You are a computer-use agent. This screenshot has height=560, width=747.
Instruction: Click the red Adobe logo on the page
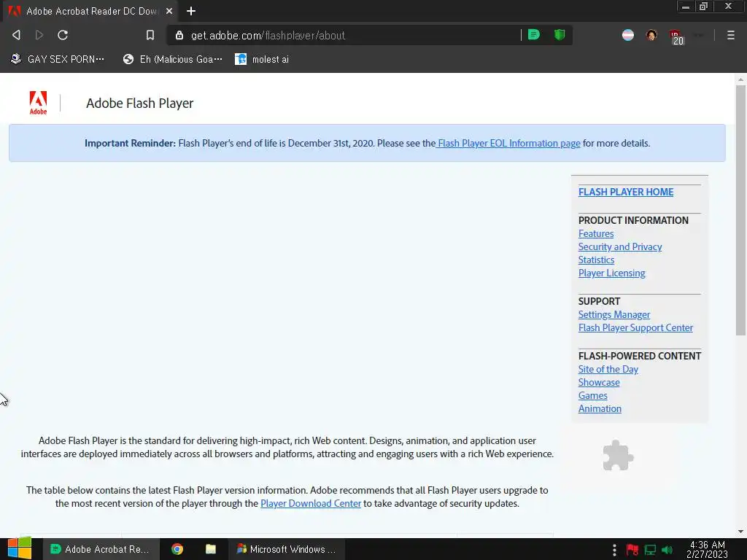coord(38,103)
